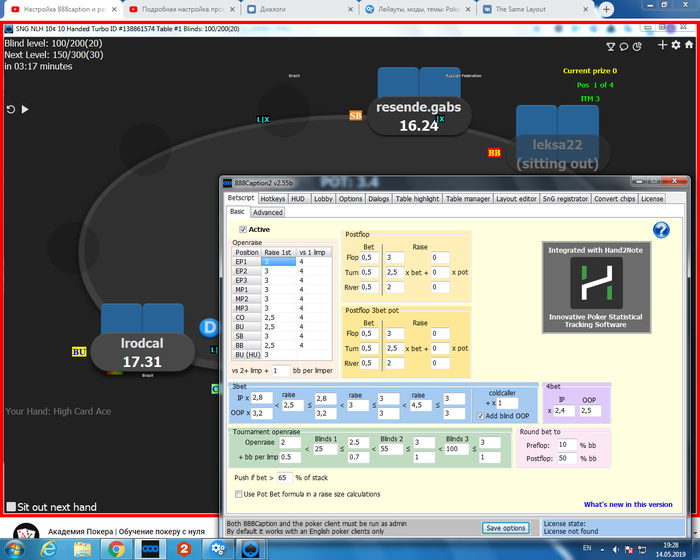Click the SB position marker near resende.gabs
Viewport: 700px width, 560px height.
coord(355,116)
